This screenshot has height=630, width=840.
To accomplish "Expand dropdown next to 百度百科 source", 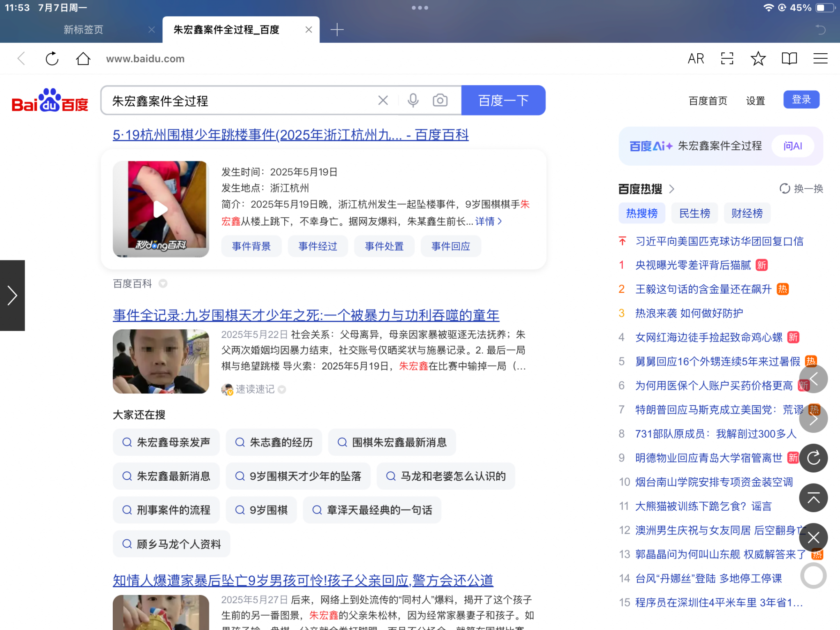I will point(163,283).
